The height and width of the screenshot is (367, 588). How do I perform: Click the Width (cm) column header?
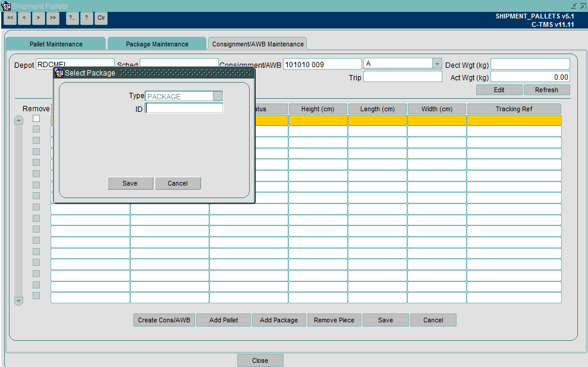tap(437, 109)
